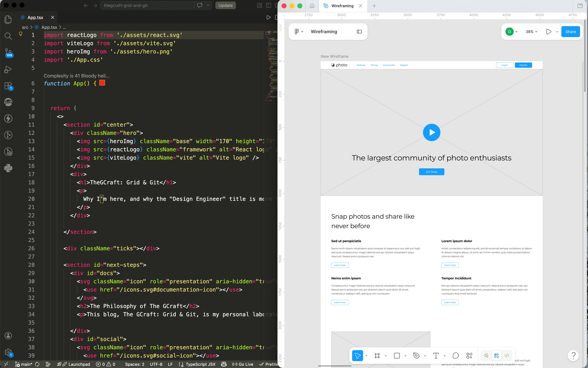Viewport: 588px width, 368px height.
Task: Open the 38% zoom dropdown
Action: coord(531,32)
